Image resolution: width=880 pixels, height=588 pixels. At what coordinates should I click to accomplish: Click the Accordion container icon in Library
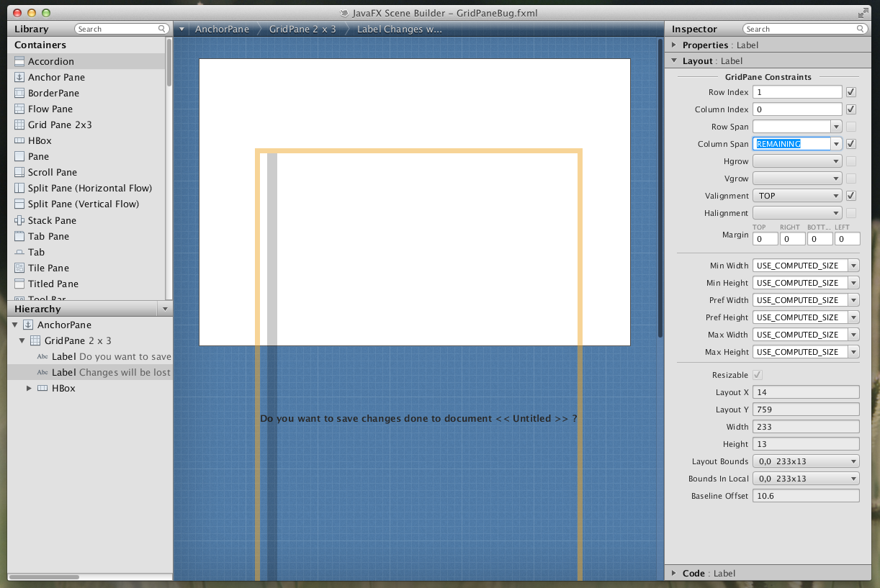tap(19, 62)
